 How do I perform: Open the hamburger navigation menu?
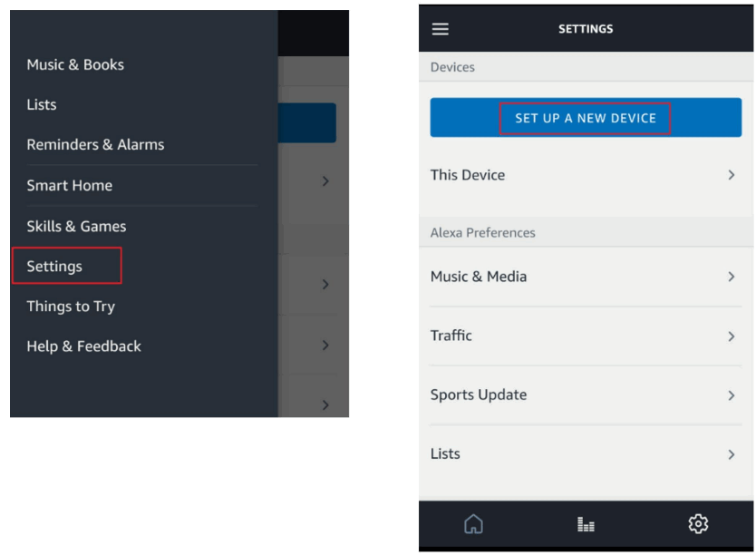pos(440,28)
